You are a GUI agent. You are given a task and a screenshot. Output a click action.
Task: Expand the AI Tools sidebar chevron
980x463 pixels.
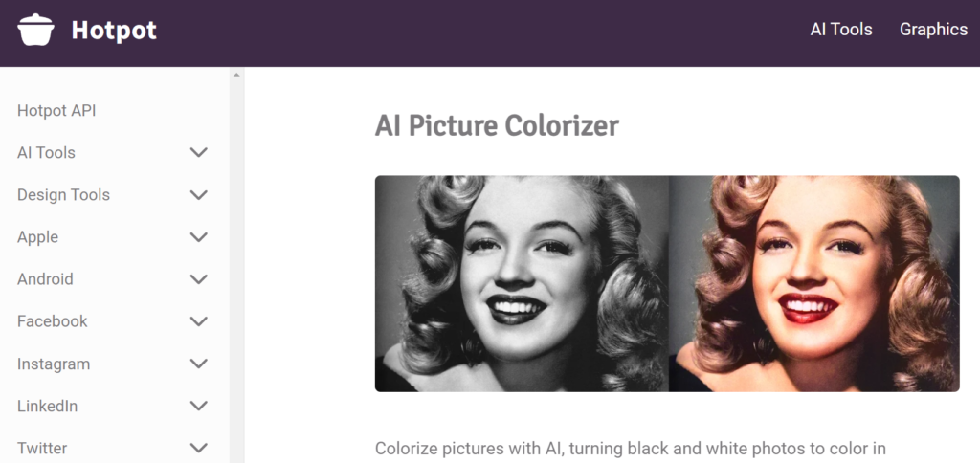[x=199, y=152]
